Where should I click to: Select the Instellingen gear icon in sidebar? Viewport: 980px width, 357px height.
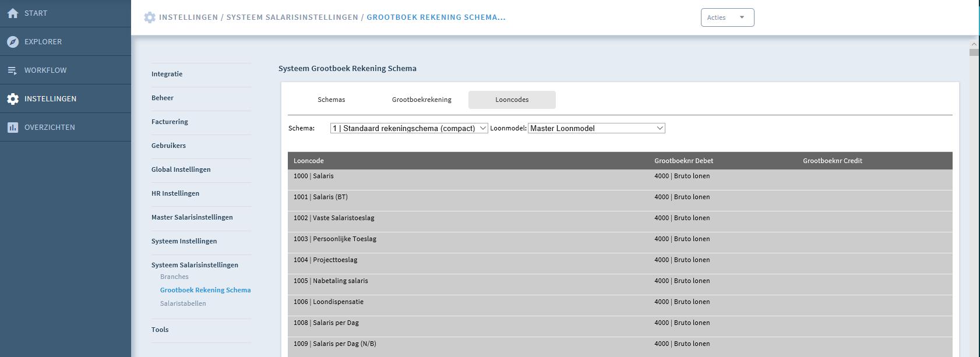click(13, 99)
